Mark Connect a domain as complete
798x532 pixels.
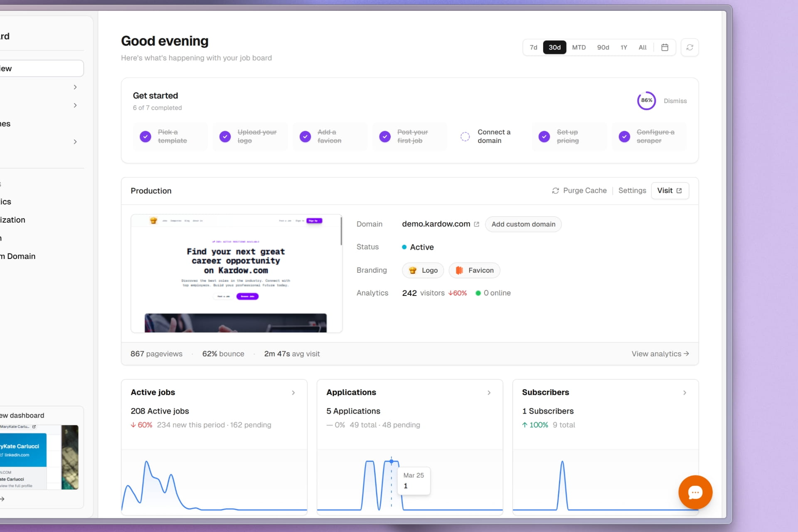(x=465, y=136)
